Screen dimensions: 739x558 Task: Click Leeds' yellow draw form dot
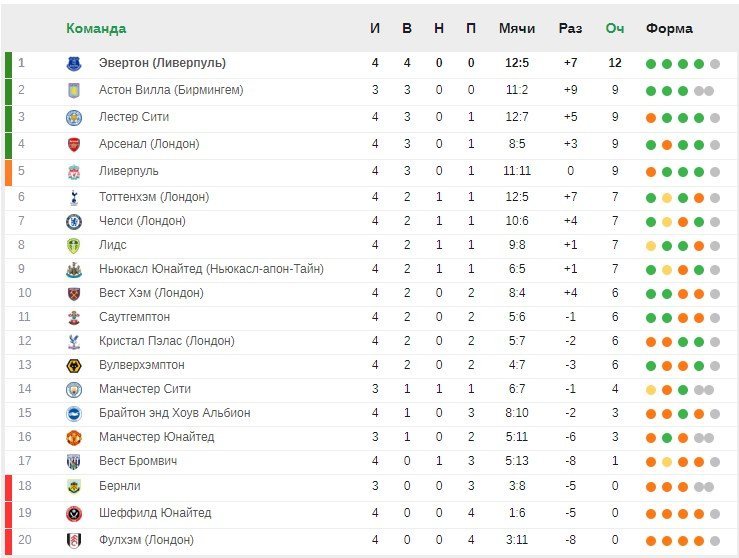(x=651, y=246)
